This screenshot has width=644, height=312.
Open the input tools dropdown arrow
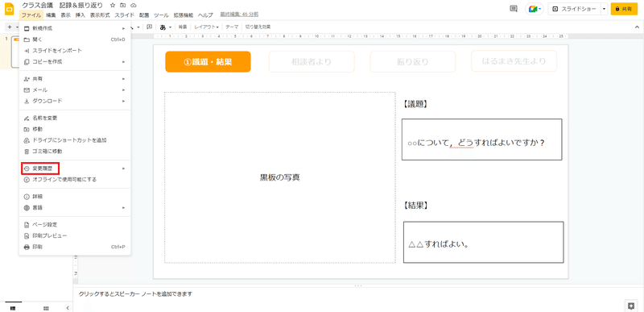(170, 27)
